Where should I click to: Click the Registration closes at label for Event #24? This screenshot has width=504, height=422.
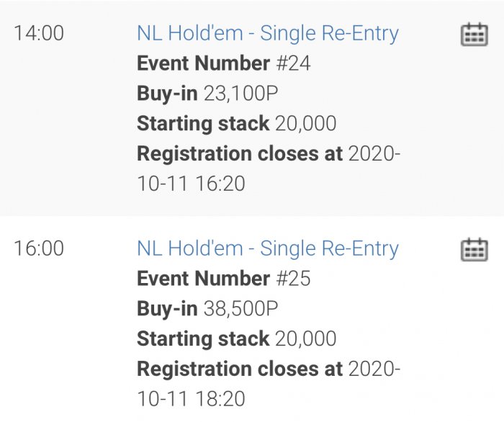[x=239, y=153]
